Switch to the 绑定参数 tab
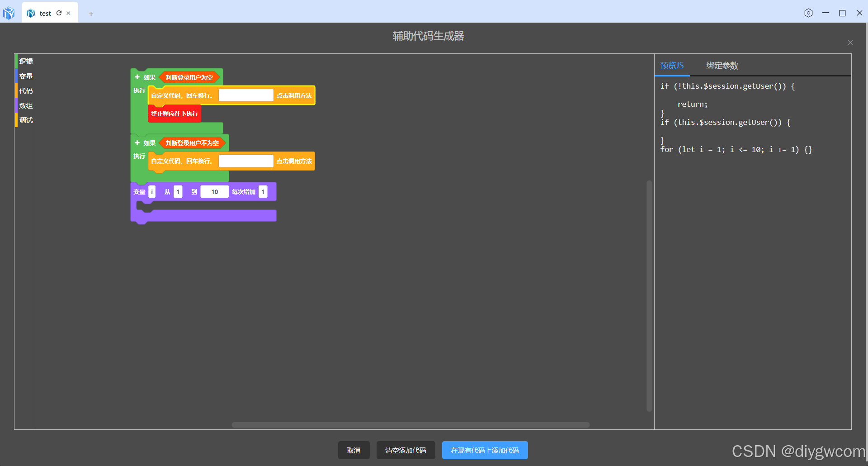Screen dimensions: 868x466 tap(722, 66)
